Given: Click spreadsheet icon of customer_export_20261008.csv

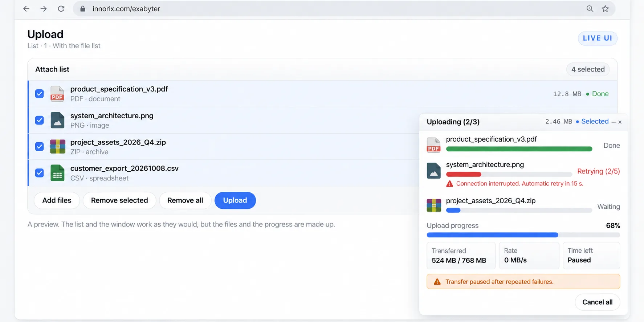Looking at the screenshot, I should tap(57, 173).
